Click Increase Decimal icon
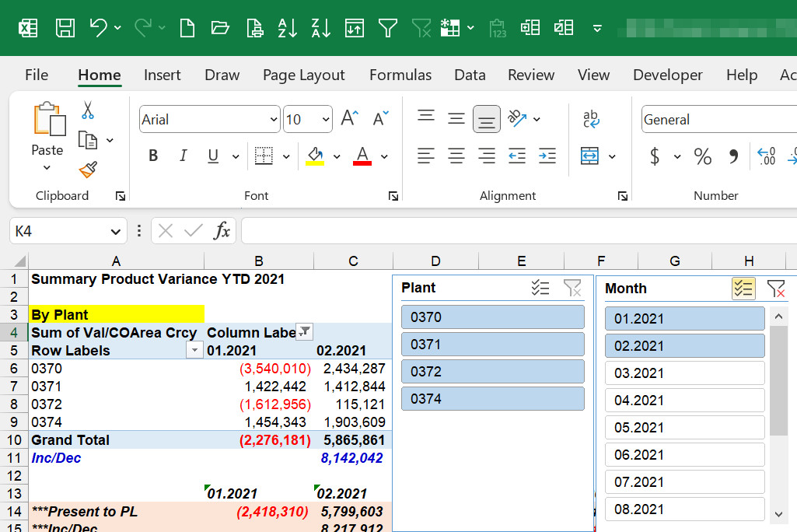The height and width of the screenshot is (532, 797). (766, 156)
